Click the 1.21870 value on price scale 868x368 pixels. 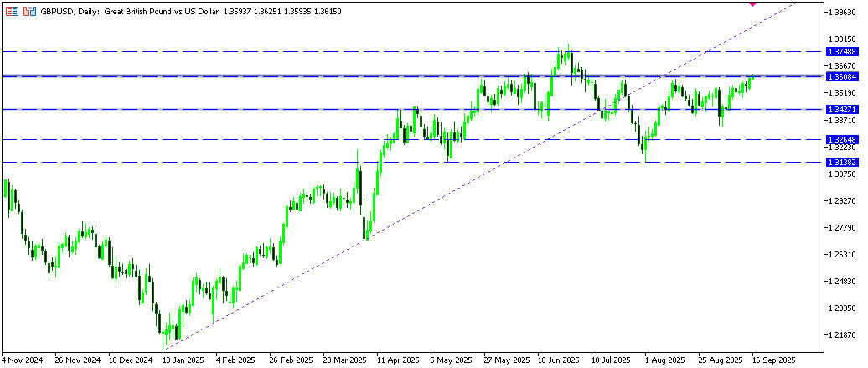click(x=842, y=334)
